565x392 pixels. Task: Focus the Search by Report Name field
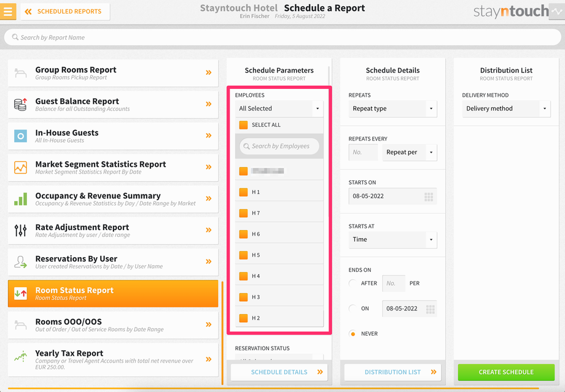282,37
